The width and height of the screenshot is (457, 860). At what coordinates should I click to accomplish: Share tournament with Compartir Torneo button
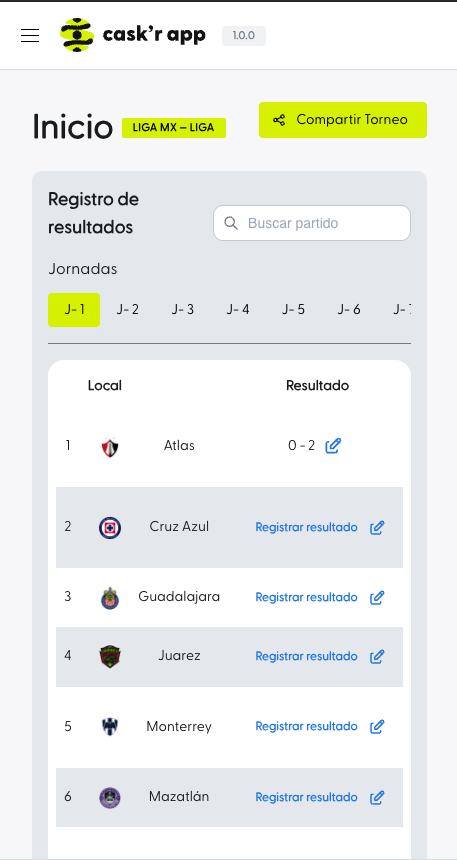tap(343, 120)
